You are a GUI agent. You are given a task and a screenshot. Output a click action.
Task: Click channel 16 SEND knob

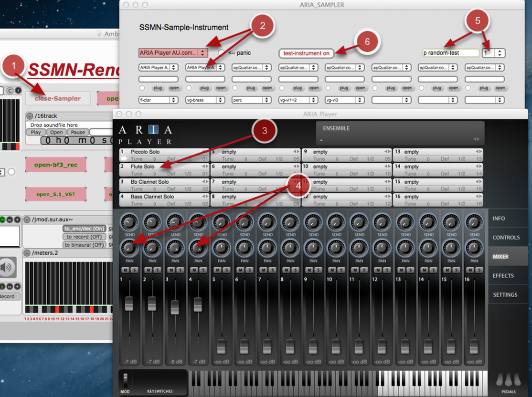[x=474, y=223]
